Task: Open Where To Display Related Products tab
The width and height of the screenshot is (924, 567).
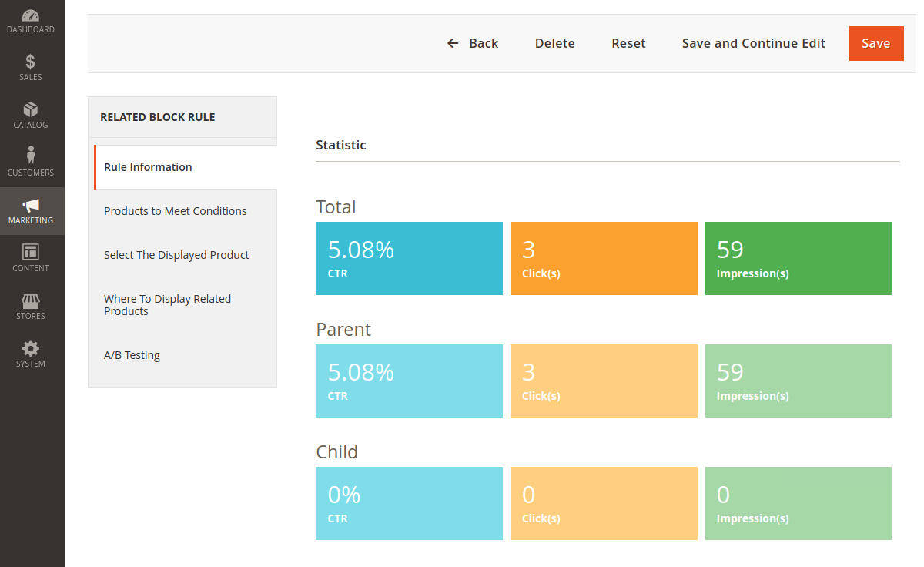Action: tap(184, 305)
